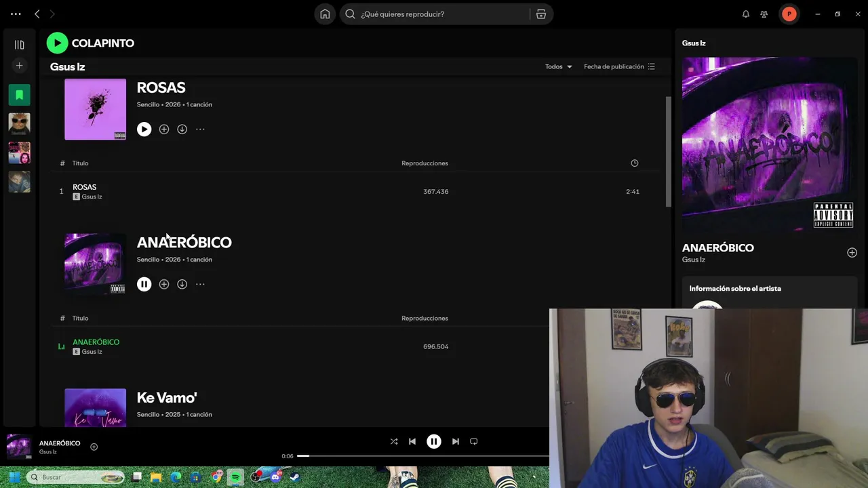This screenshot has width=868, height=488.
Task: Go back with the left arrow
Action: click(37, 14)
